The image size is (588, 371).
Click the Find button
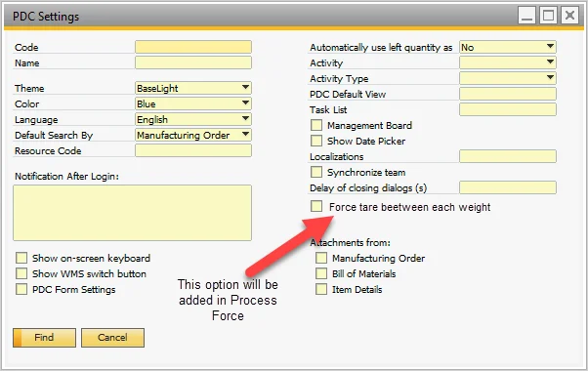(x=44, y=338)
